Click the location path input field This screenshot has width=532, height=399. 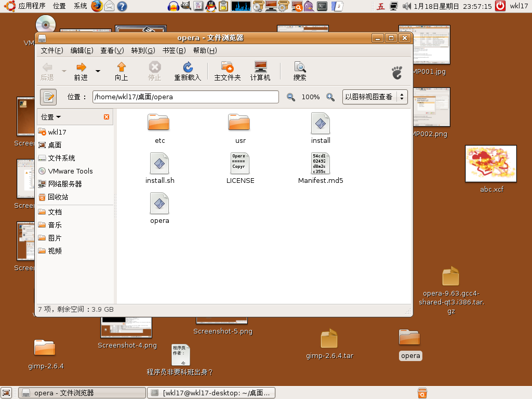pos(185,97)
